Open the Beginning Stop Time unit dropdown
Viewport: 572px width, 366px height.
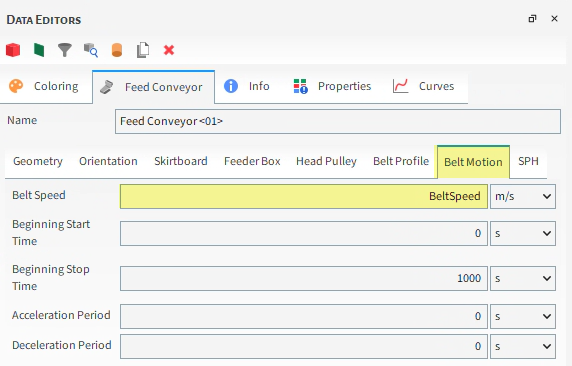[523, 278]
